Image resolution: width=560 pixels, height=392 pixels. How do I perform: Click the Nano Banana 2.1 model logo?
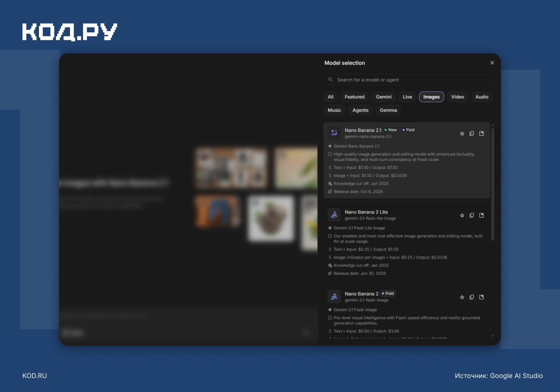click(x=334, y=133)
